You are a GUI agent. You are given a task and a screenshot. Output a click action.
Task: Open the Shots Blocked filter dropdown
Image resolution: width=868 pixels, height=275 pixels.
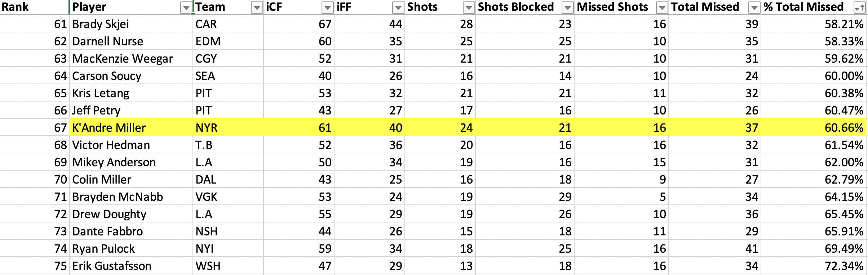click(x=567, y=8)
